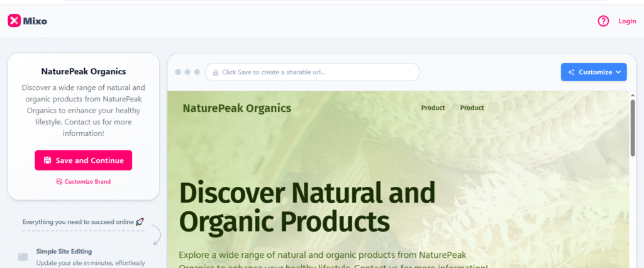Click the padlock icon in URL bar

click(215, 72)
